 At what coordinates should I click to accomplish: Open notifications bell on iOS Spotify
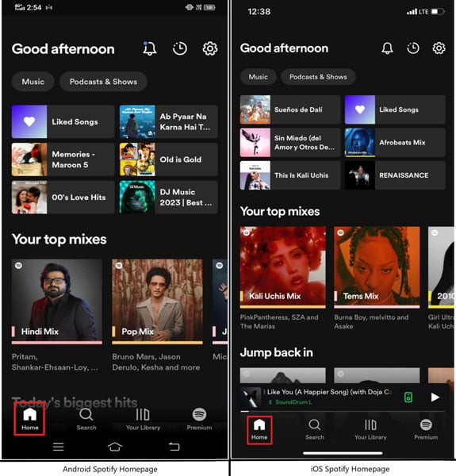point(387,48)
